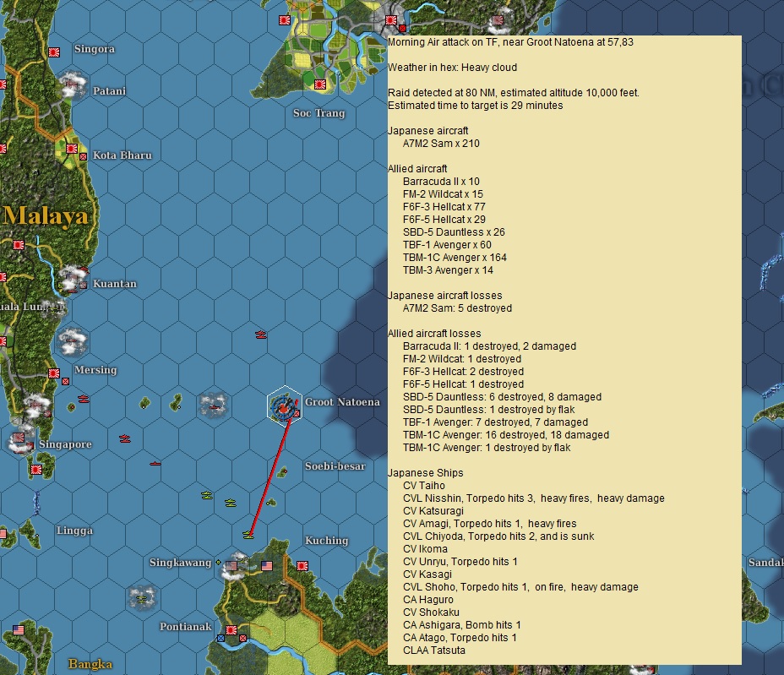Select 'CVL Nisshin, Torpedo hits 3' line
The image size is (784, 675).
(533, 498)
